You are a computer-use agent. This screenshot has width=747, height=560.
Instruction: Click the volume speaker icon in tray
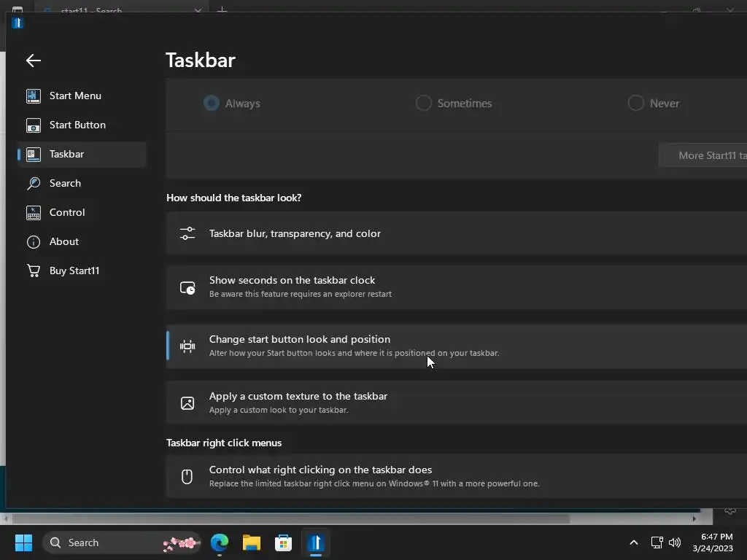(x=675, y=542)
